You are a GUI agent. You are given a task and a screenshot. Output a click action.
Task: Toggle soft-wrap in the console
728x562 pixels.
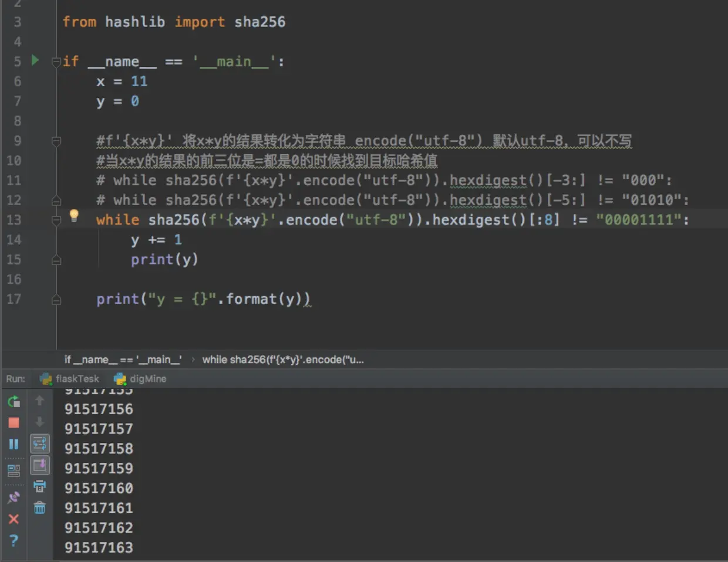click(39, 444)
